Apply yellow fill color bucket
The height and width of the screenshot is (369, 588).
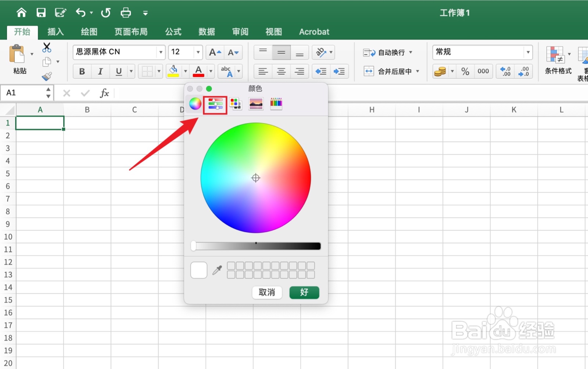[x=173, y=71]
